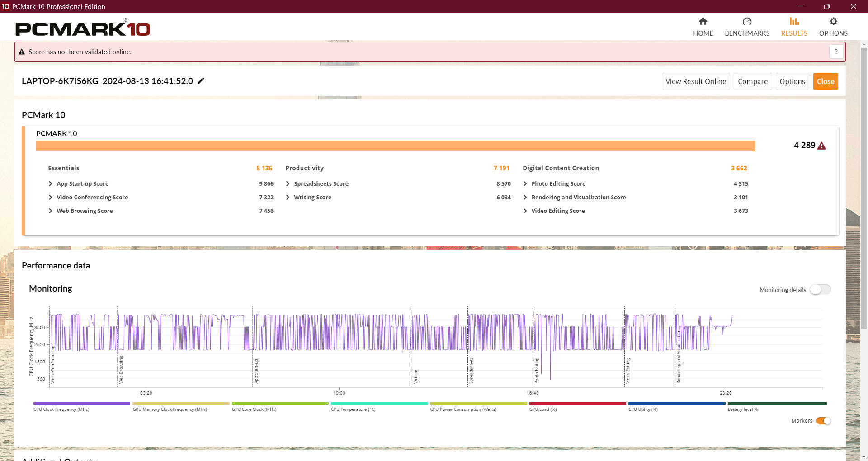
Task: Click the Video Conferencing timeline marker
Action: 52,365
